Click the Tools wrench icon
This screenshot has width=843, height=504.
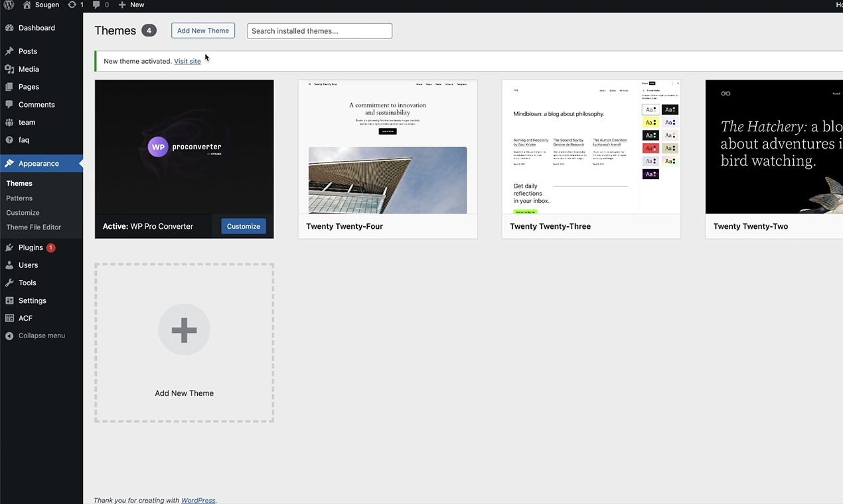9,283
